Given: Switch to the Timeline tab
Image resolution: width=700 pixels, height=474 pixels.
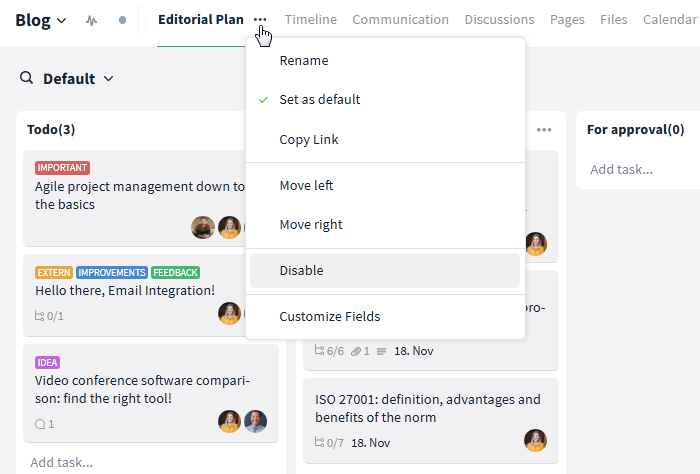Looking at the screenshot, I should click(311, 20).
